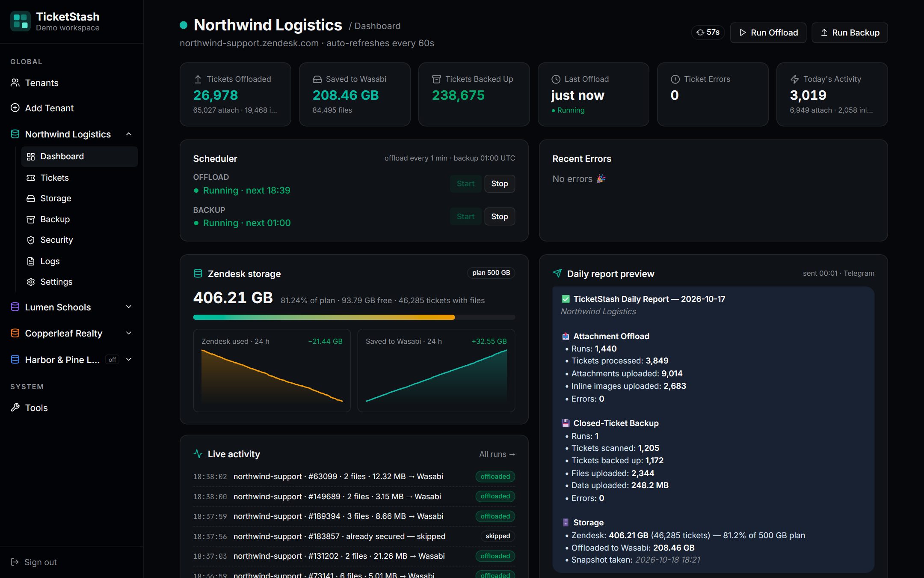Viewport: 924px width, 578px height.
Task: Go to the Security page
Action: pyautogui.click(x=80, y=240)
